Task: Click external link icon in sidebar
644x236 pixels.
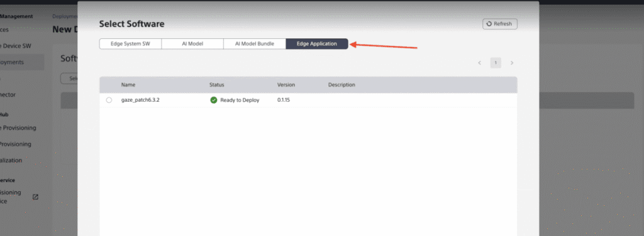Action: 35,196
